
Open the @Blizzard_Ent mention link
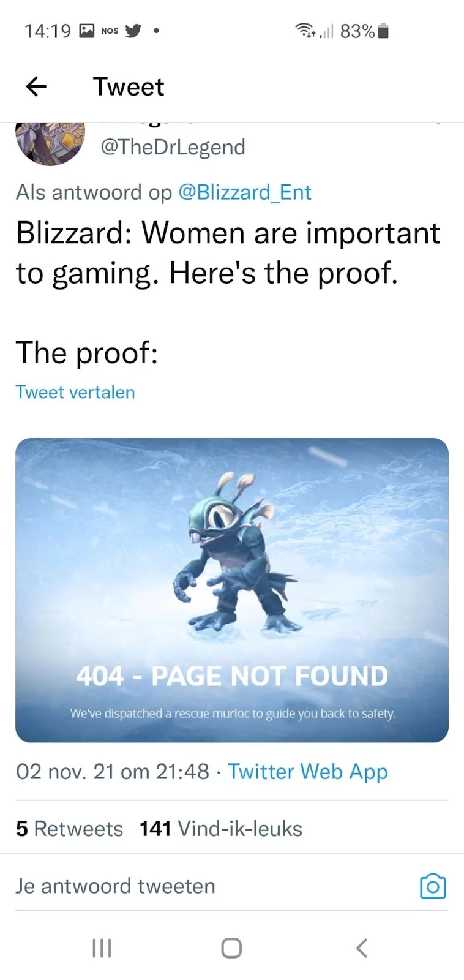point(245,192)
